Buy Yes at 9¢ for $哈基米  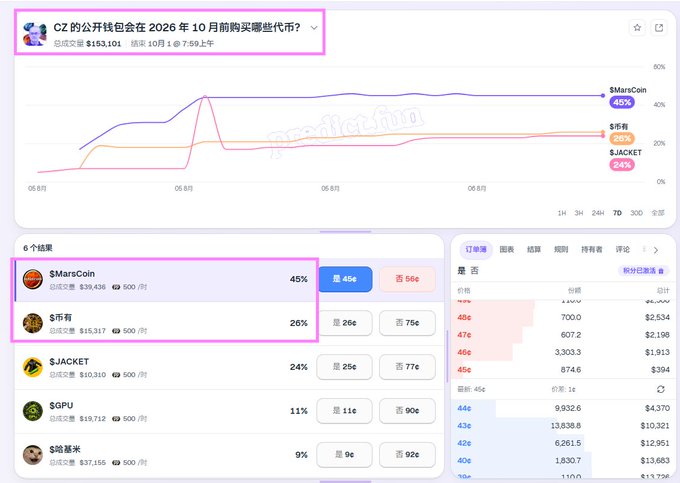pyautogui.click(x=344, y=454)
